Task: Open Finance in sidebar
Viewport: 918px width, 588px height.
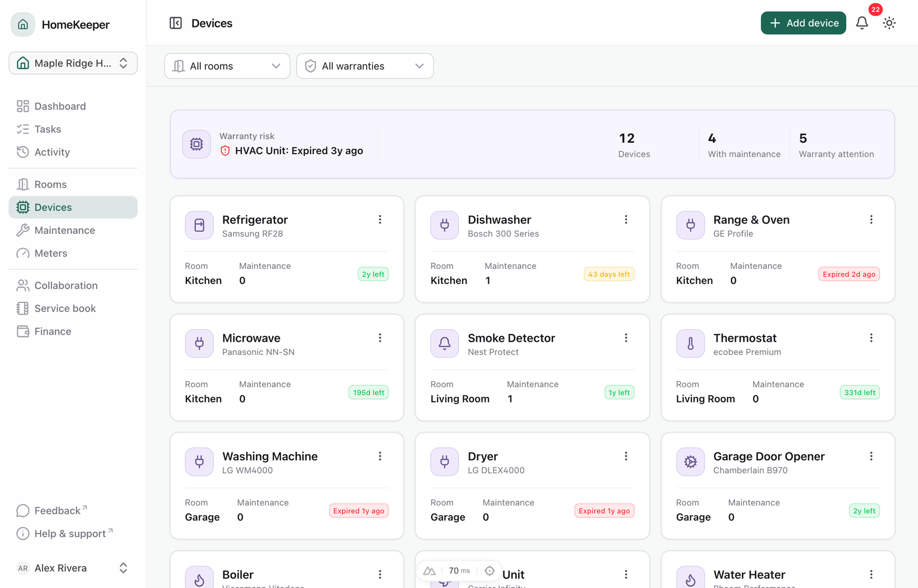Action: click(73, 332)
